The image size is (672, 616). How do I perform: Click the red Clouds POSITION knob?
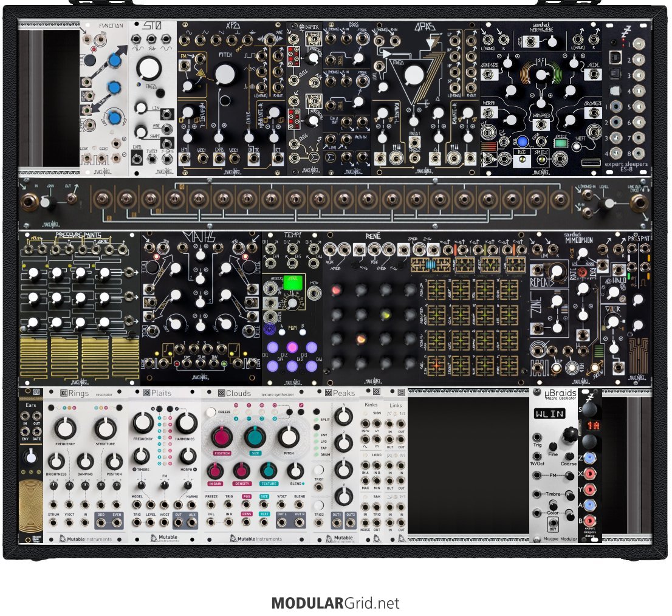coord(222,437)
